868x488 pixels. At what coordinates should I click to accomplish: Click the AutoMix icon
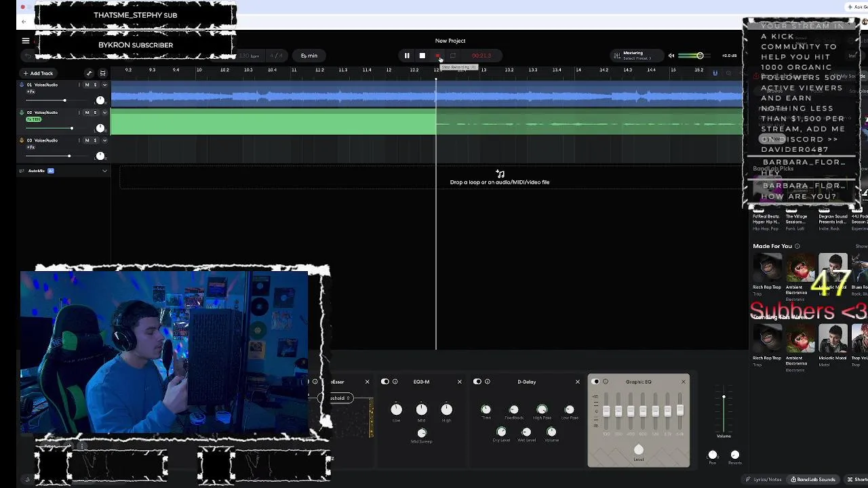(22, 171)
